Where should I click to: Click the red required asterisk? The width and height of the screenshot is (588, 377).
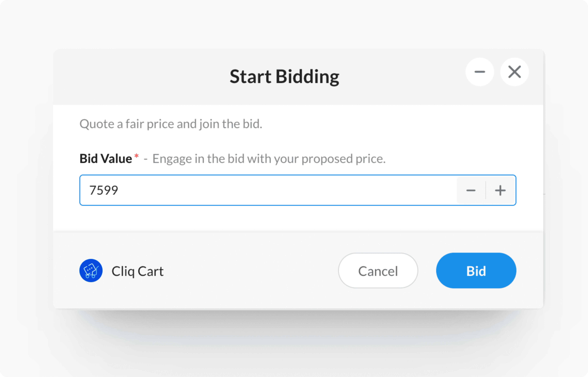(137, 156)
